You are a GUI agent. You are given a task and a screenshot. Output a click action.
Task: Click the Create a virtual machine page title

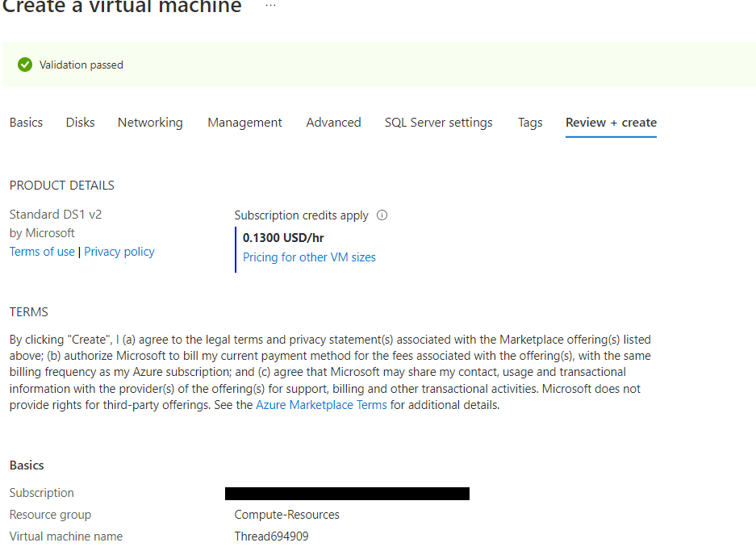(x=122, y=6)
